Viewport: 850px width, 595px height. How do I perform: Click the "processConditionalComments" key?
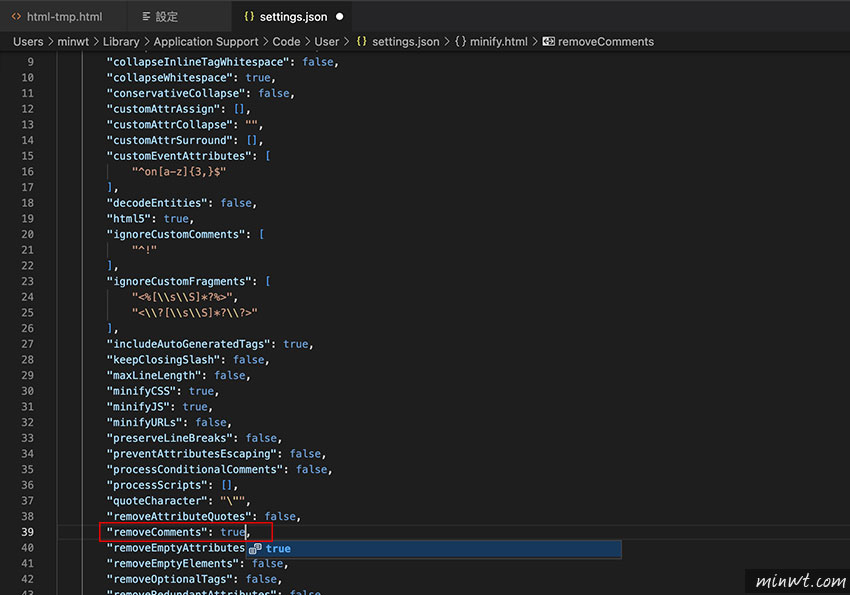pos(195,469)
